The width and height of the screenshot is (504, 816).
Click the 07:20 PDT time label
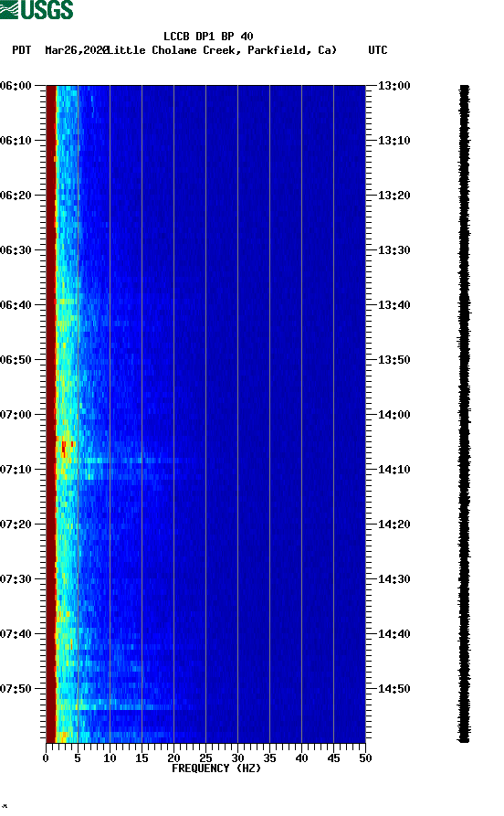point(16,525)
